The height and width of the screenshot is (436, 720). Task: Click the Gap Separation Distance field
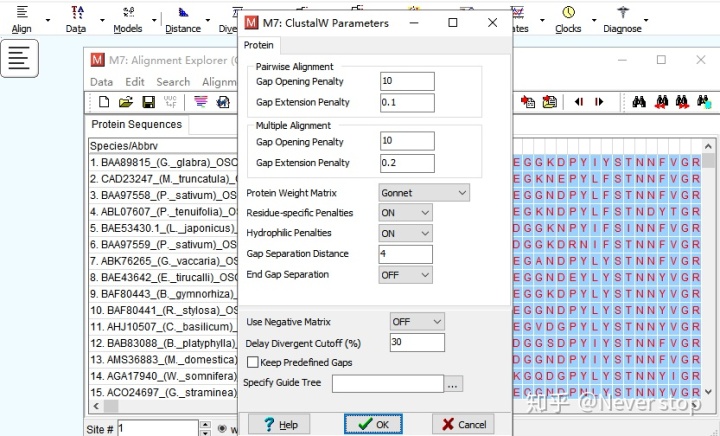[x=405, y=254]
